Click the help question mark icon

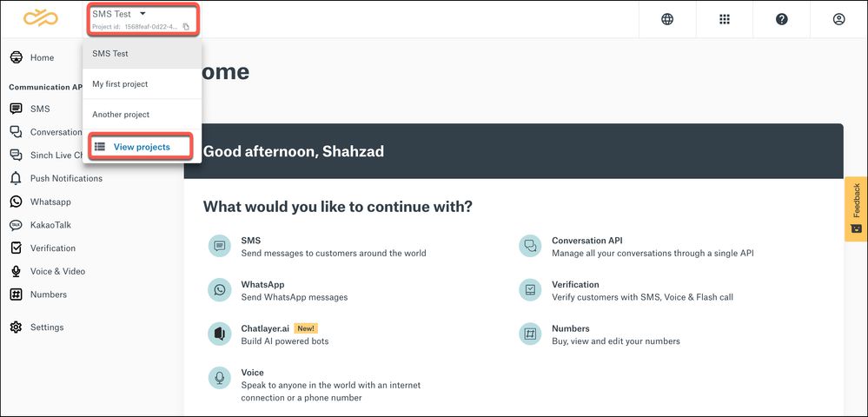(x=782, y=19)
